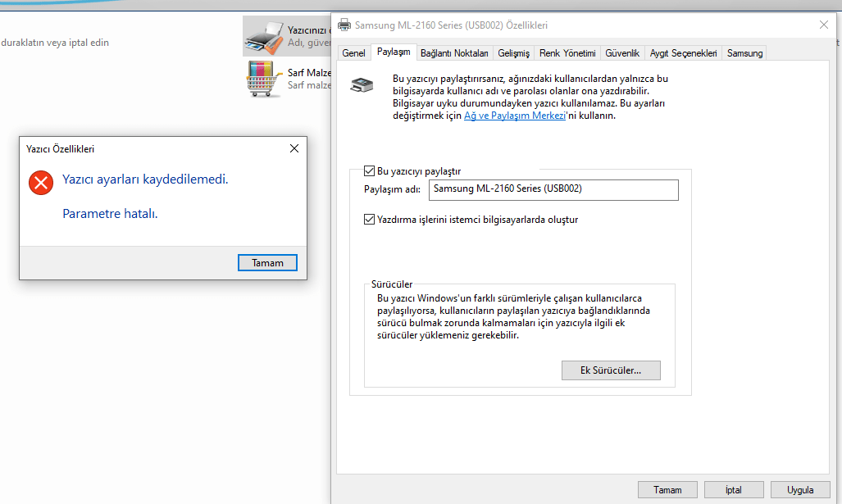Open the Bağlantı Noktaları tab
Image resolution: width=842 pixels, height=504 pixels.
coord(454,53)
